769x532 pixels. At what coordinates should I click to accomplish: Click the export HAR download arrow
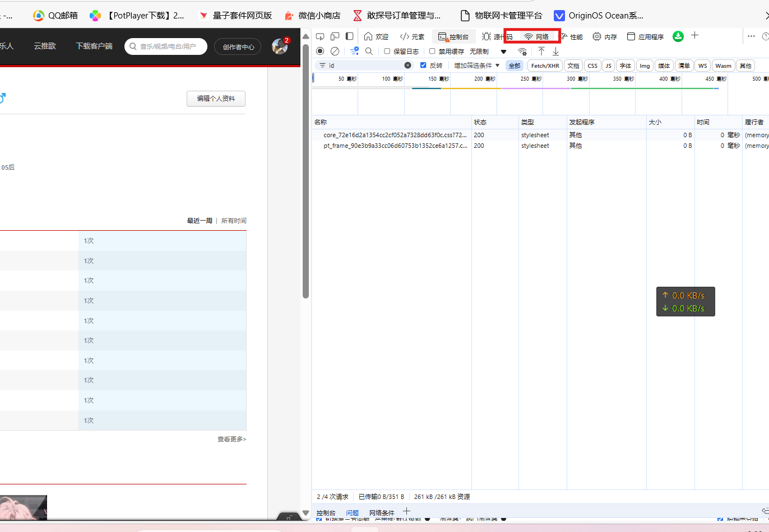[555, 51]
